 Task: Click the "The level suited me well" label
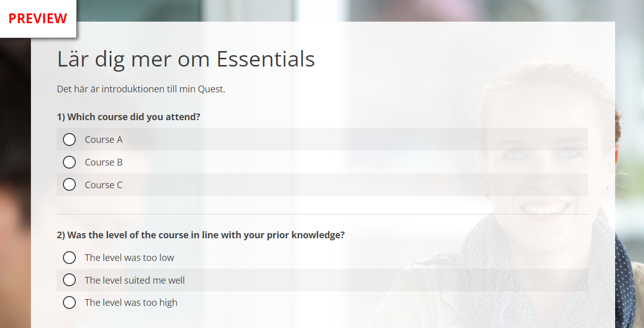135,281
